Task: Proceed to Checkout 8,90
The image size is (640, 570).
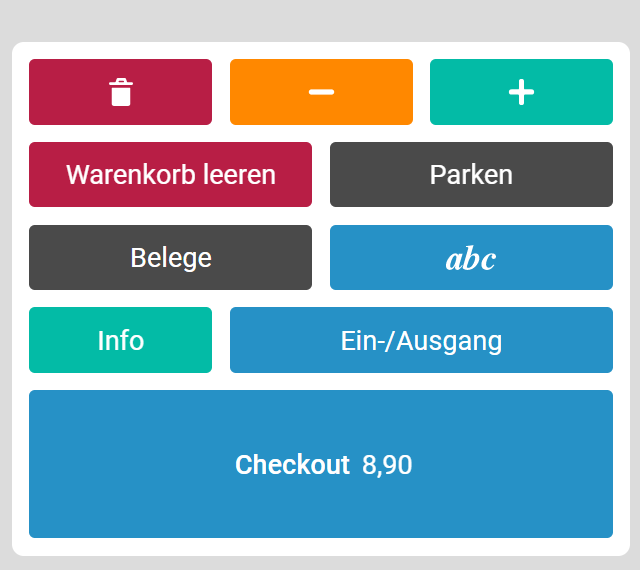Action: 321,464
